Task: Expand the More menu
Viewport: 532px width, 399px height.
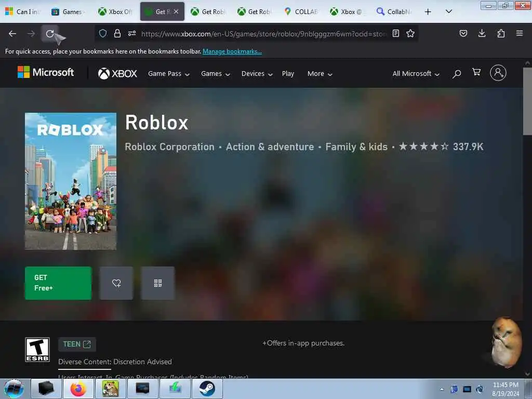Action: 320,74
